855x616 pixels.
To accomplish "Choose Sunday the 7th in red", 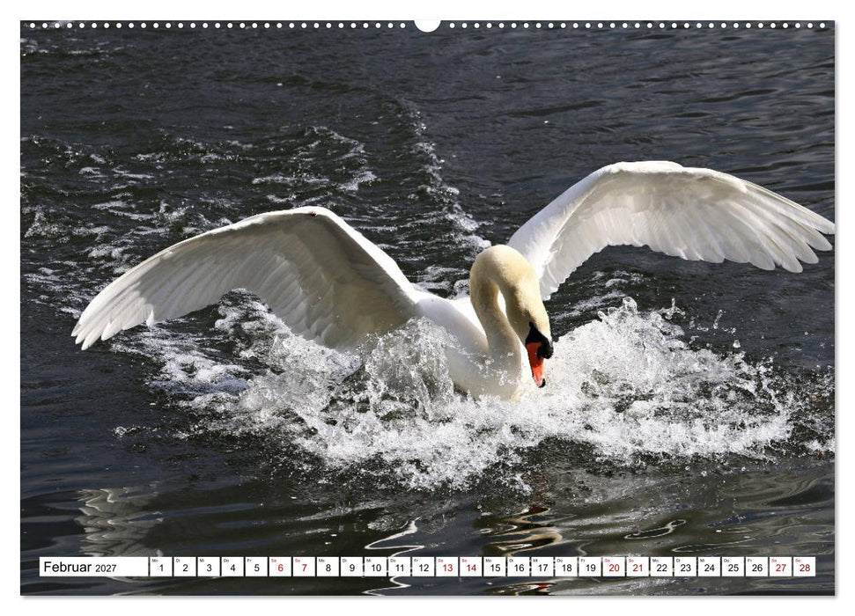I will click(305, 567).
